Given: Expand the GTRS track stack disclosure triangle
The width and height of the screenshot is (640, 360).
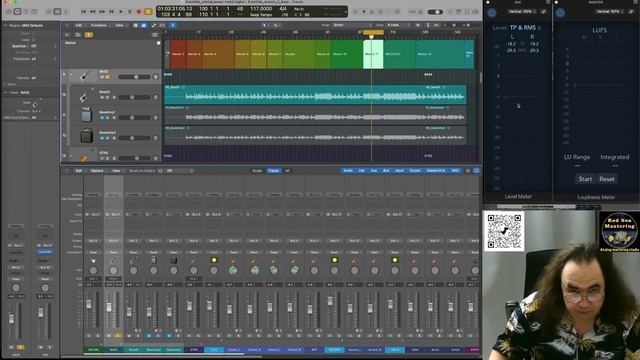Looking at the screenshot, I should click(71, 156).
